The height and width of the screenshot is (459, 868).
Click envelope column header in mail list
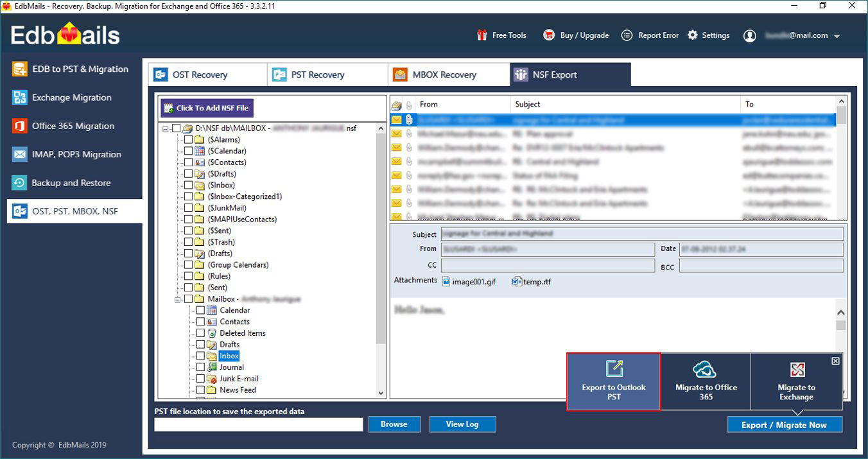[397, 105]
